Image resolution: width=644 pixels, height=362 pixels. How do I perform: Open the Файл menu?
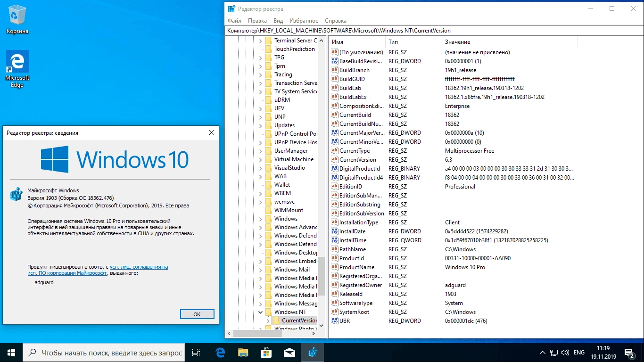tap(234, 21)
